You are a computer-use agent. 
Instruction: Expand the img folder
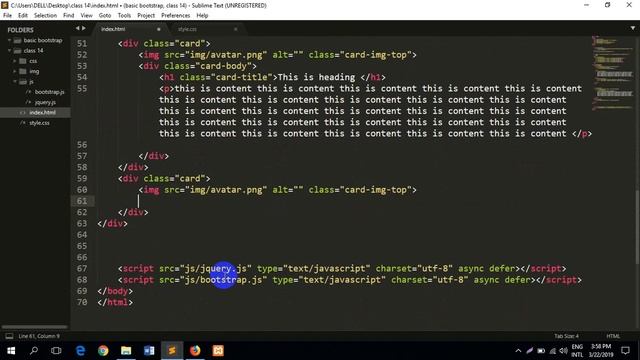[15, 71]
